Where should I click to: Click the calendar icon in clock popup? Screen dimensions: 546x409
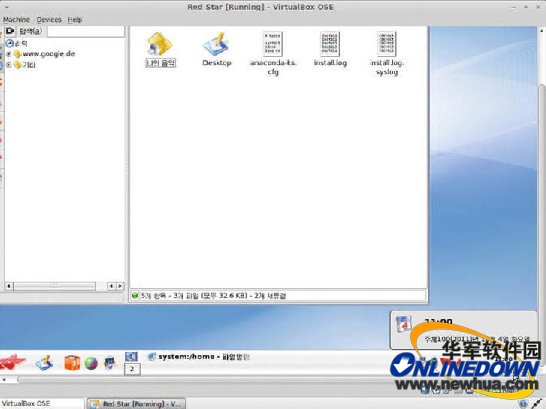pyautogui.click(x=404, y=324)
